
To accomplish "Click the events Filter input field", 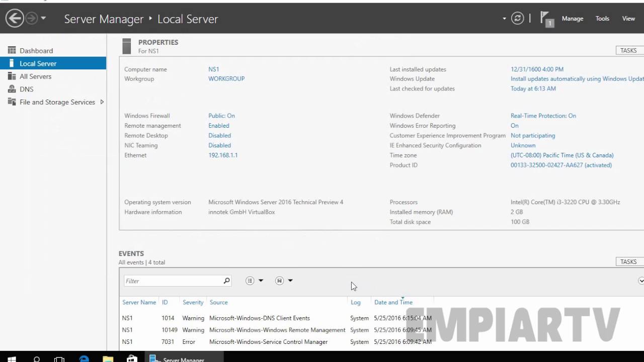I will pyautogui.click(x=173, y=281).
